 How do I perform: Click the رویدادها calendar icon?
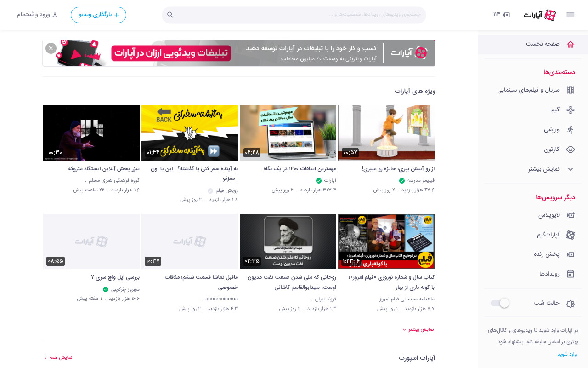(571, 274)
